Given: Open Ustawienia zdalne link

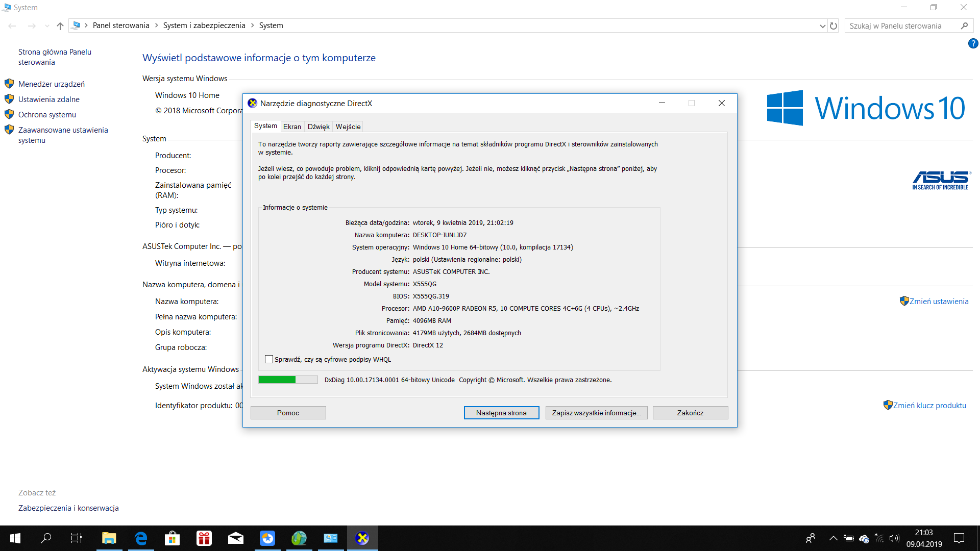Looking at the screenshot, I should pos(49,99).
